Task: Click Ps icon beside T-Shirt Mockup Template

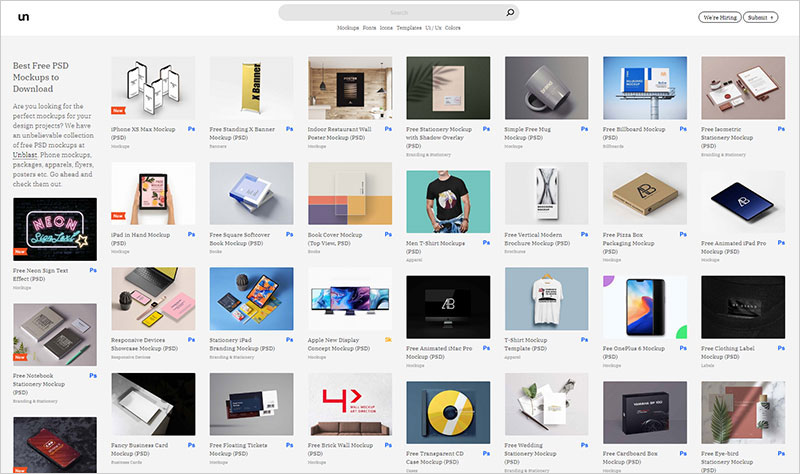Action: [585, 339]
